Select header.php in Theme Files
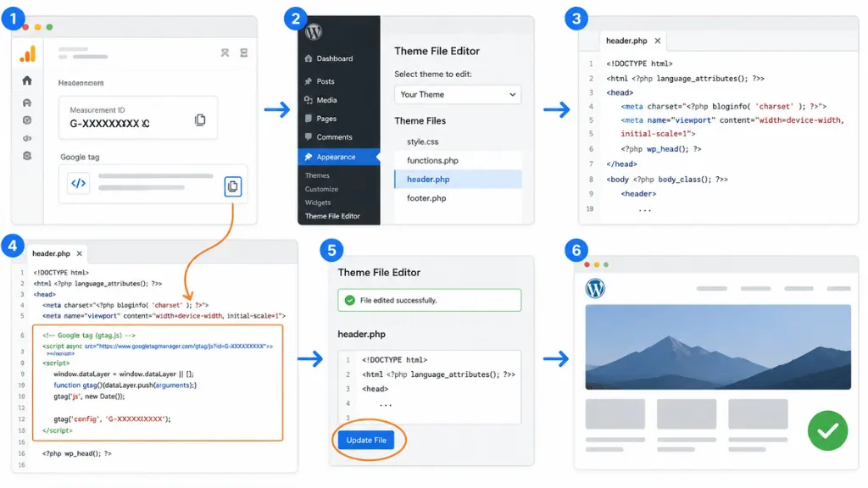868x488 pixels. tap(458, 180)
